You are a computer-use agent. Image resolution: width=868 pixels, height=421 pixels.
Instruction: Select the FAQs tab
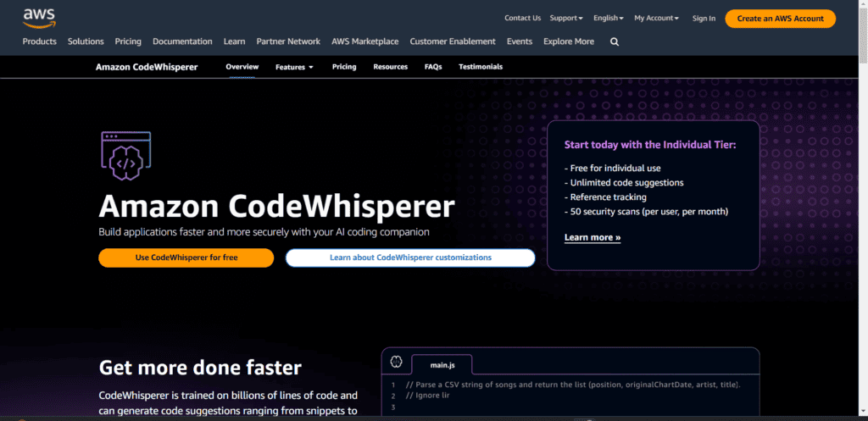pyautogui.click(x=433, y=67)
